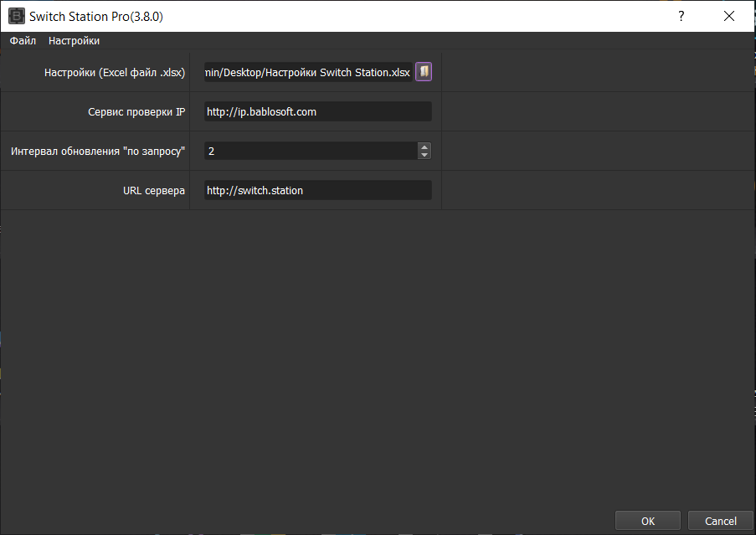Select the URL сервера input box

(x=317, y=190)
